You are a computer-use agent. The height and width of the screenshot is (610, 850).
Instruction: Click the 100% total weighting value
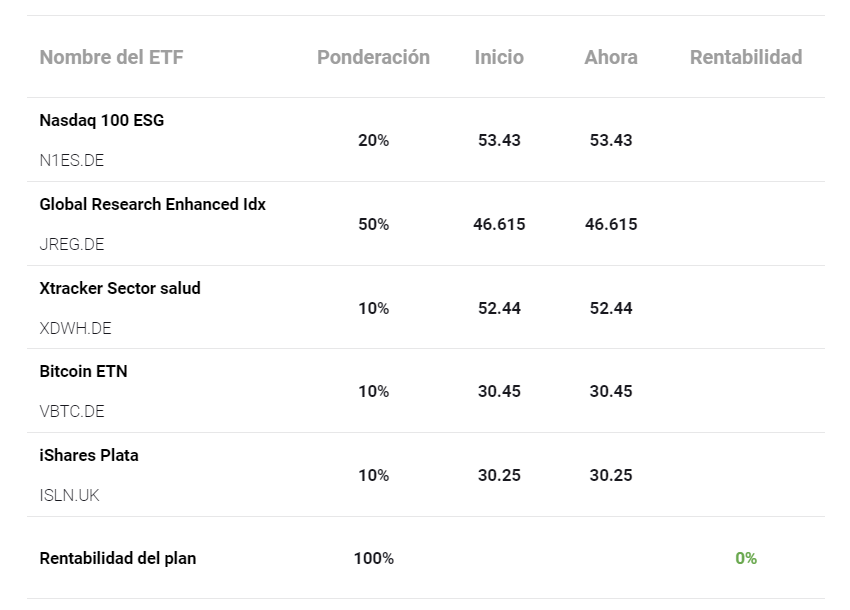373,558
